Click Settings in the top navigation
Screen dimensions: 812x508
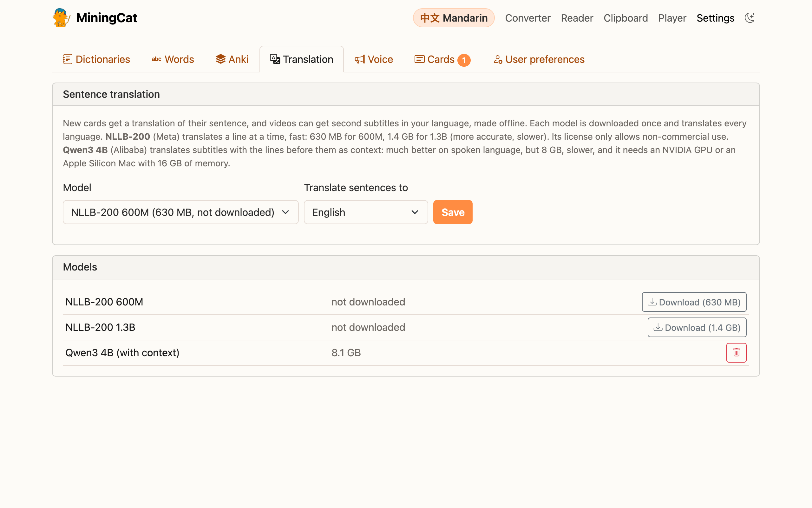(x=715, y=18)
